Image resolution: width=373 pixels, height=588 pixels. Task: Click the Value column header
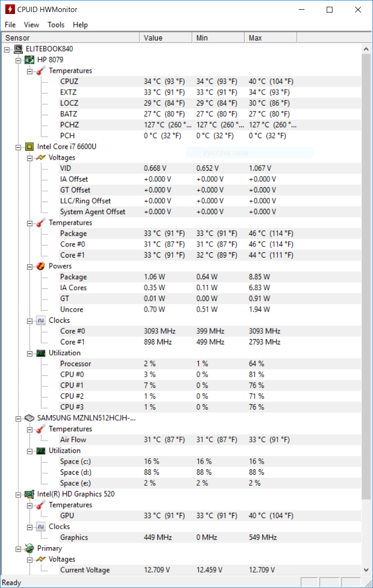coord(166,38)
